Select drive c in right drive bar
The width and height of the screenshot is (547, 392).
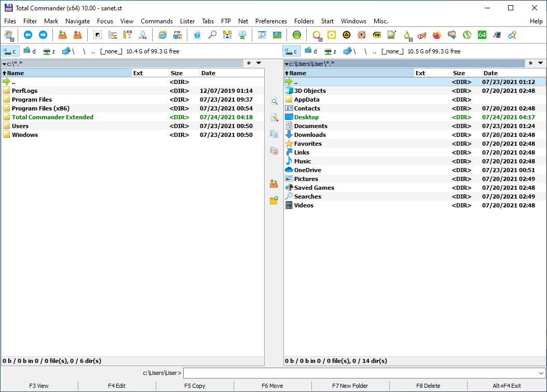(x=291, y=51)
